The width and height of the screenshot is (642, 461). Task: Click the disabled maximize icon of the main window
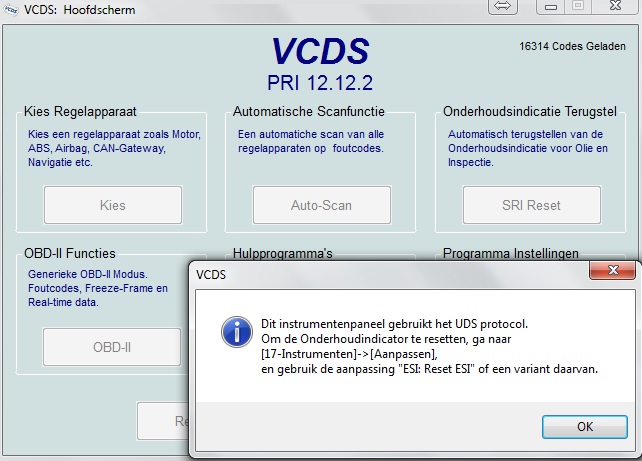coord(578,6)
